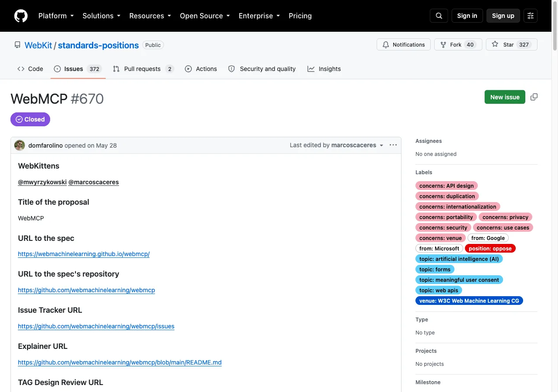Select the concerns: API design label
The width and height of the screenshot is (558, 392).
[446, 186]
